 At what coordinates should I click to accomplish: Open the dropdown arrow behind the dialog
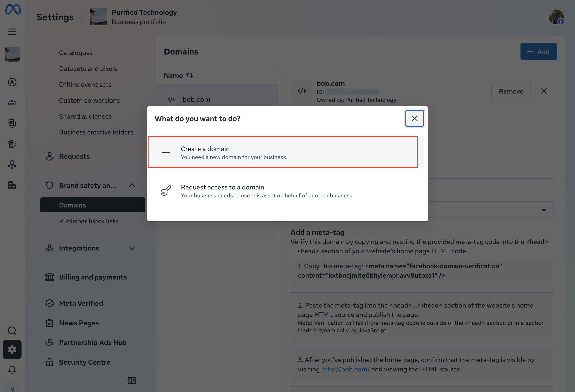point(544,210)
